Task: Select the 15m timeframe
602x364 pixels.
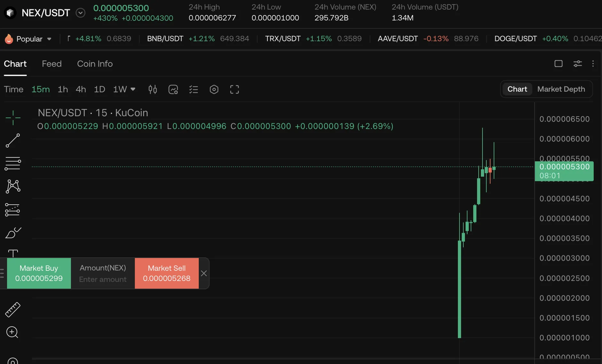Action: coord(41,89)
